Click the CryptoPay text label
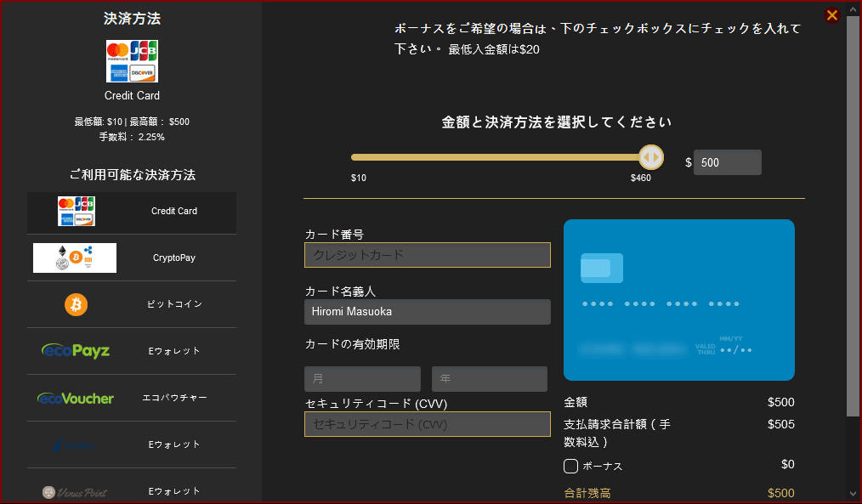This screenshot has height=504, width=862. [x=174, y=258]
